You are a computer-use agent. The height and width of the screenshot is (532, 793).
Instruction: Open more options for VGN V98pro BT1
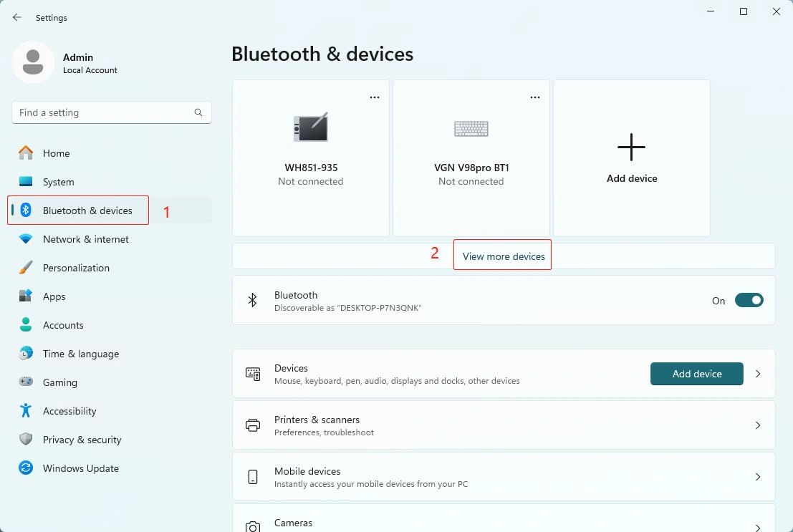coord(535,97)
